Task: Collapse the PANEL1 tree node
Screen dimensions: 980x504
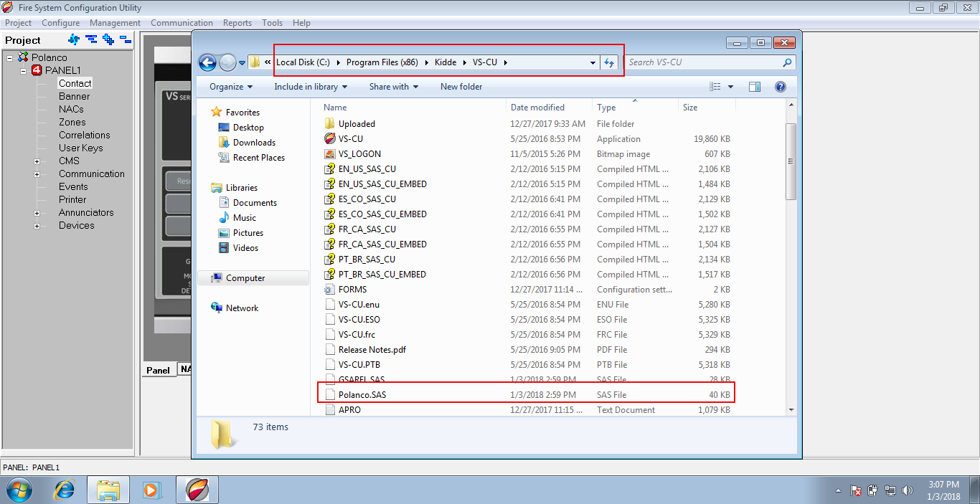Action: 23,70
